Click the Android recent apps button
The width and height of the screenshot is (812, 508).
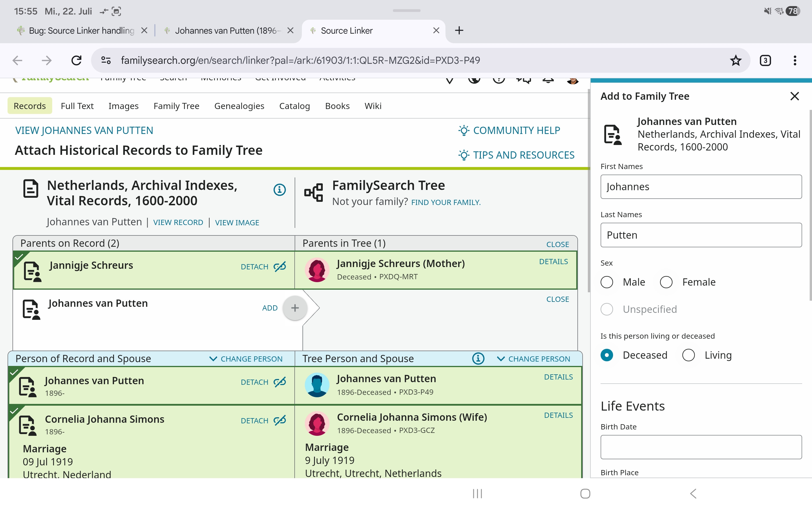(477, 494)
